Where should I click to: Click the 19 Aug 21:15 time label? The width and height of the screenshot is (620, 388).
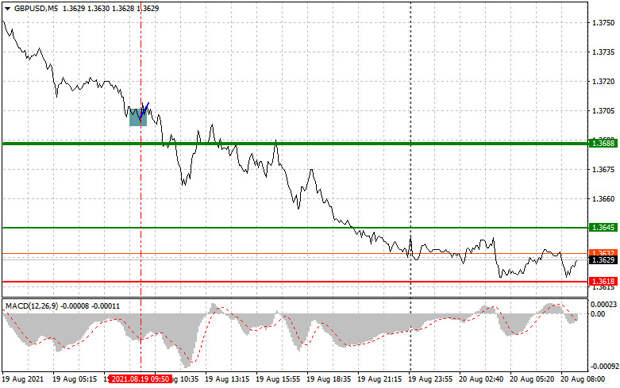point(379,379)
